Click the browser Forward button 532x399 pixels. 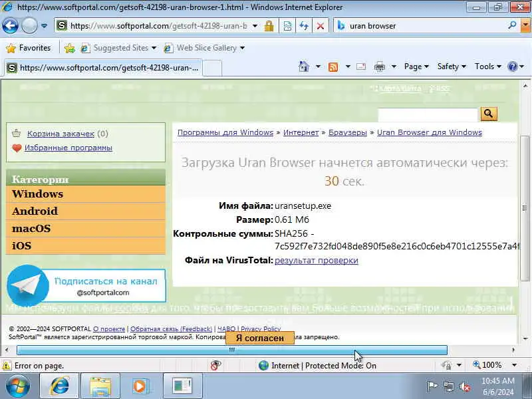coord(29,26)
